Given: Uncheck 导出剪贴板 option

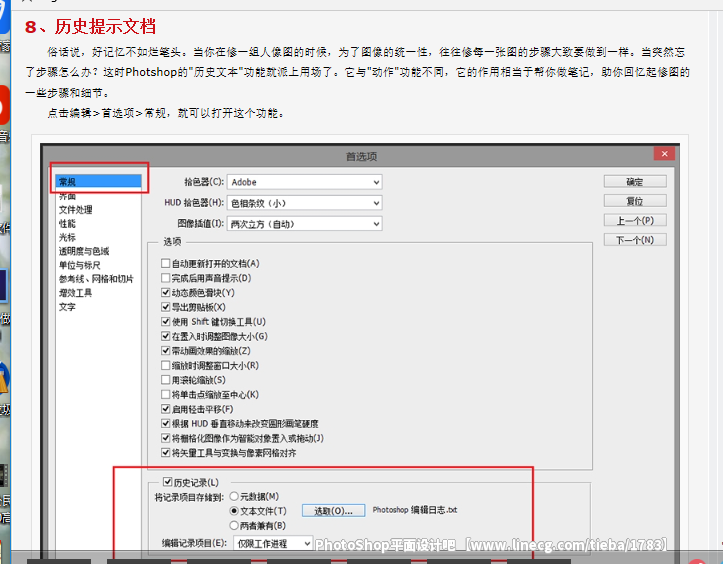Looking at the screenshot, I should 166,307.
